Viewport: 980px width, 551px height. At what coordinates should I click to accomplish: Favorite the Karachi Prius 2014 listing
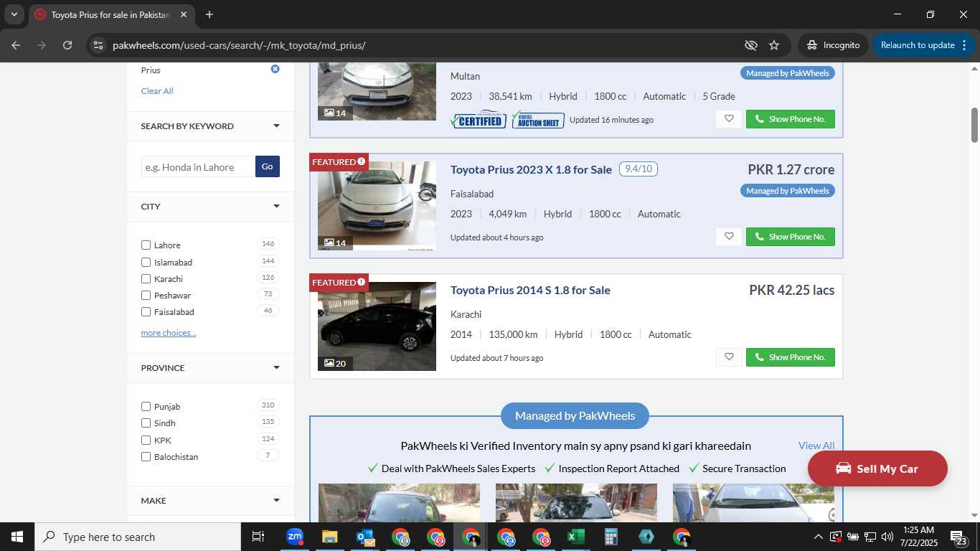[x=729, y=357]
